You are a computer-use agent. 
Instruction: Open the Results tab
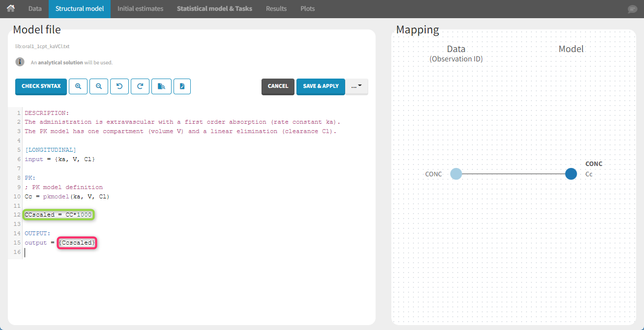[x=276, y=9]
